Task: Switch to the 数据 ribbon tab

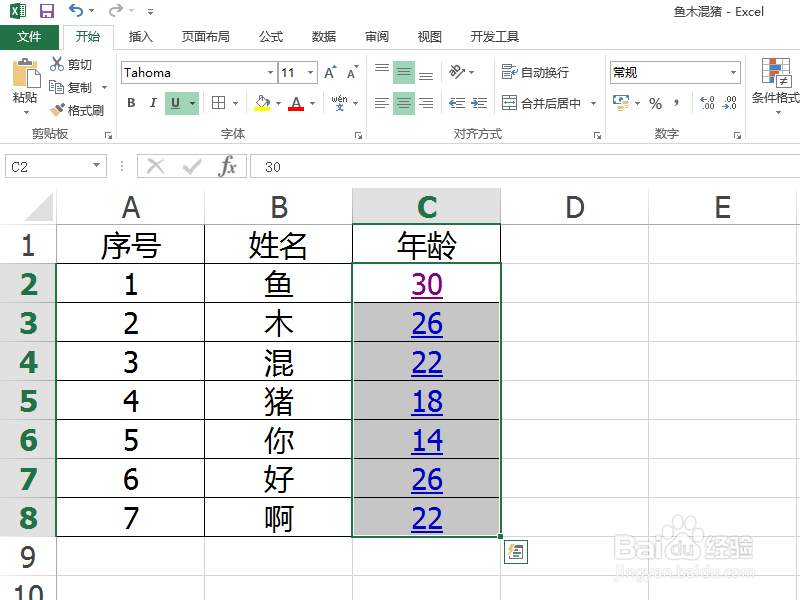Action: click(x=322, y=36)
